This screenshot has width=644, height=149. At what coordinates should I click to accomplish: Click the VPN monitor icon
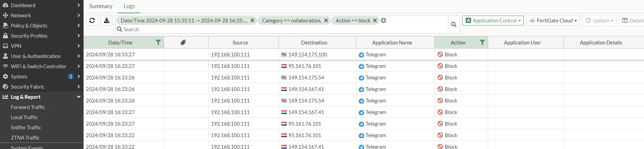[x=5, y=46]
